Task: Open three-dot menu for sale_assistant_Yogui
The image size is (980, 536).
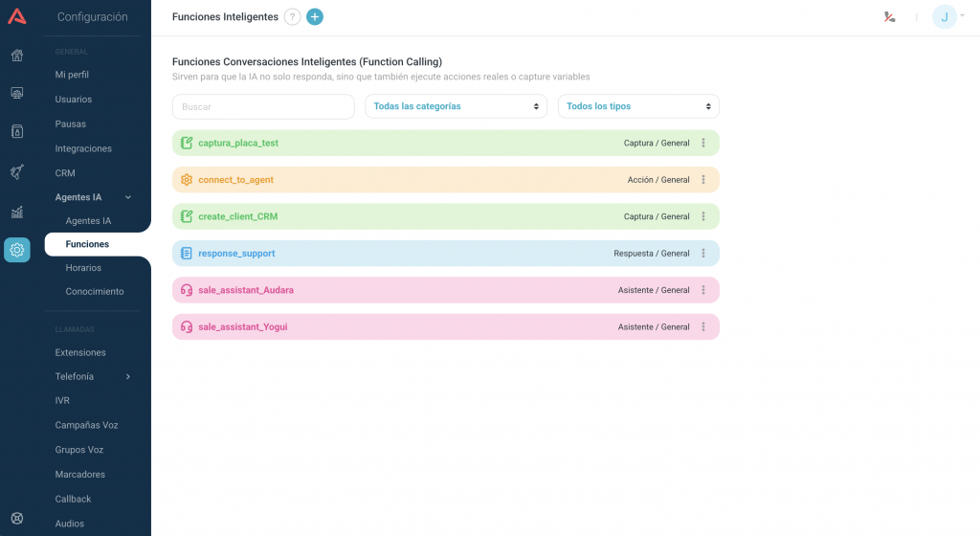Action: point(703,327)
